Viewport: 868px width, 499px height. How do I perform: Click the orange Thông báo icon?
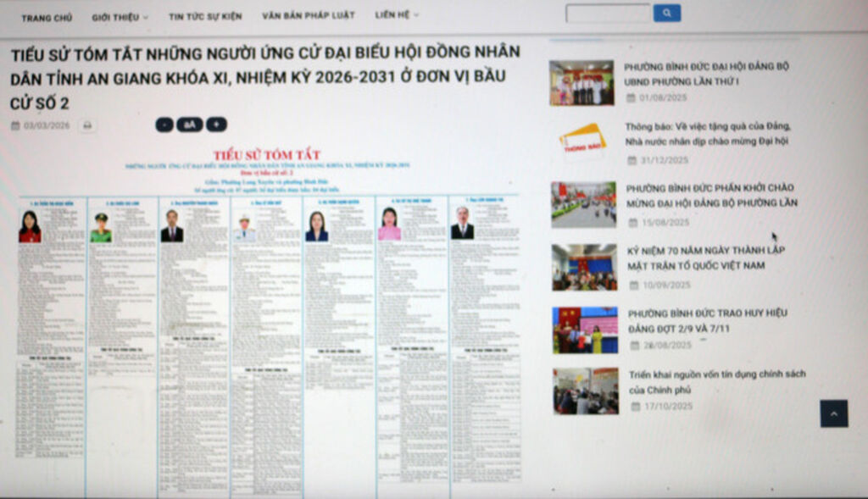[582, 143]
